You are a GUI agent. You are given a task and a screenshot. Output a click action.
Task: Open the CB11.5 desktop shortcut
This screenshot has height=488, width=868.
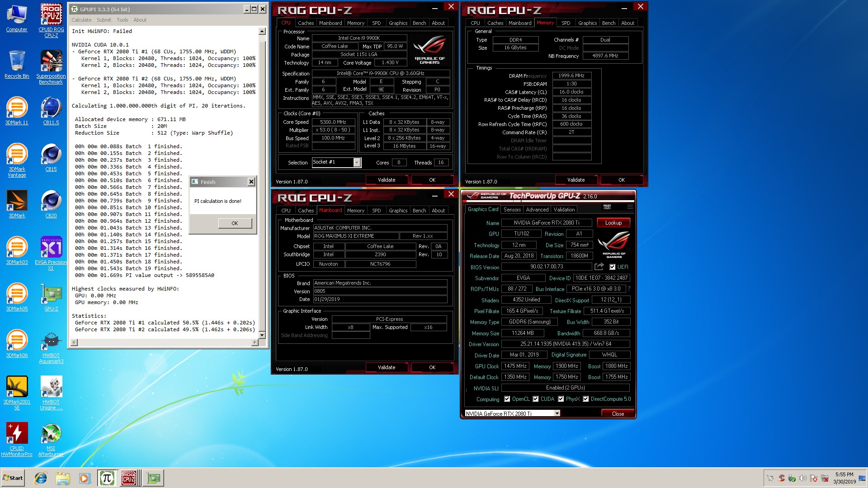[51, 111]
